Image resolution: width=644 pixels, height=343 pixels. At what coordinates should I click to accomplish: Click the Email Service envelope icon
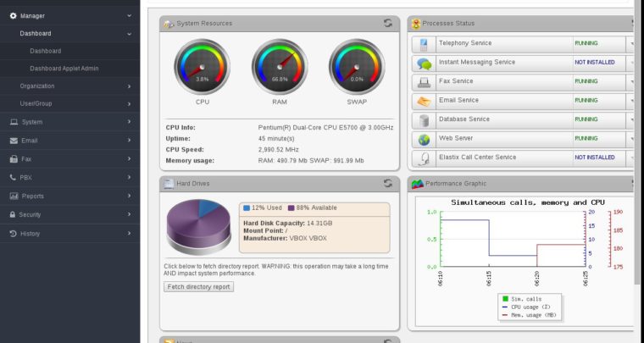pos(423,101)
